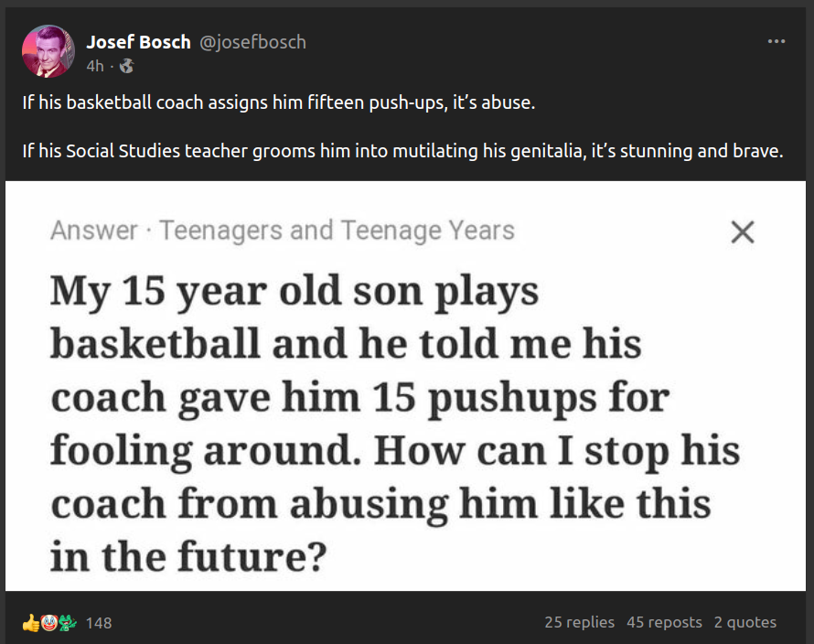Click the Social Studies teacher sentence

[402, 151]
